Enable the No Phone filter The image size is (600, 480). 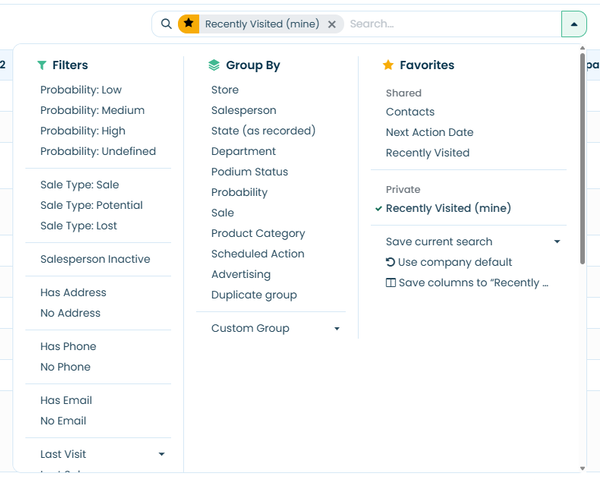[x=65, y=367]
